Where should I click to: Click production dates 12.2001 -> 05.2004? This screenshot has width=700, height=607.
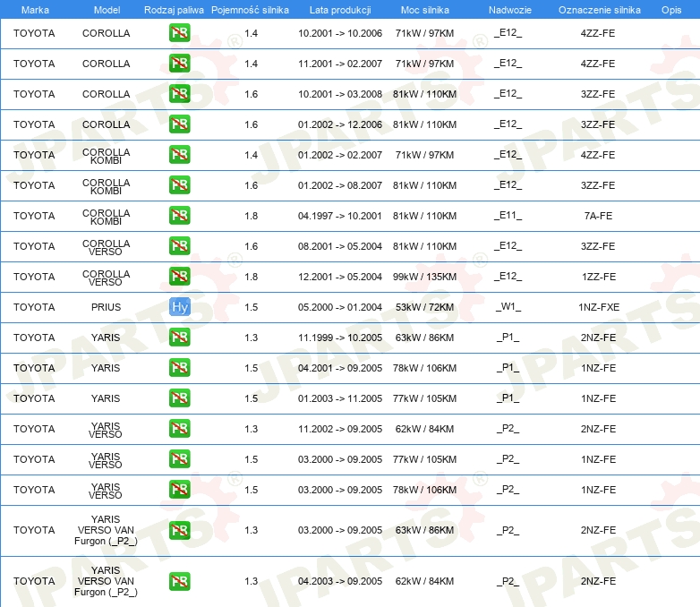click(x=340, y=277)
